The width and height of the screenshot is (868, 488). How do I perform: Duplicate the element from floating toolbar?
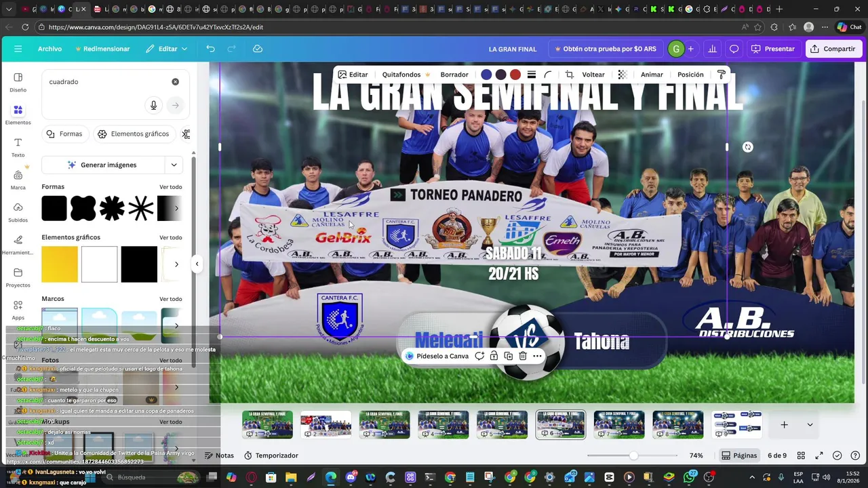[508, 356]
